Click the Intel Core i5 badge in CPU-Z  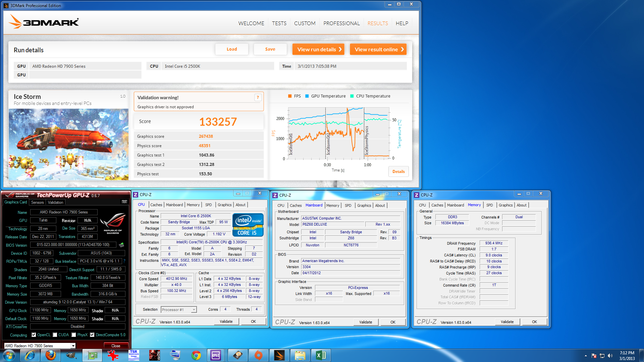248,225
